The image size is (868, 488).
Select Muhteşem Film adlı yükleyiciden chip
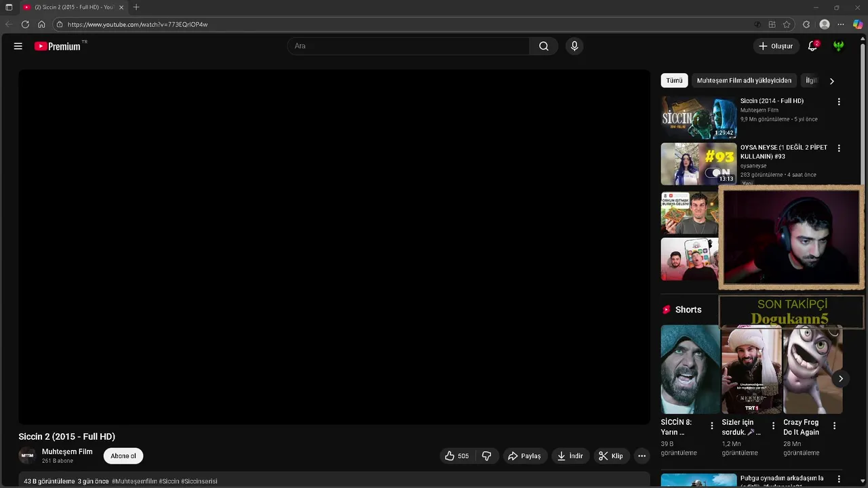click(x=744, y=81)
